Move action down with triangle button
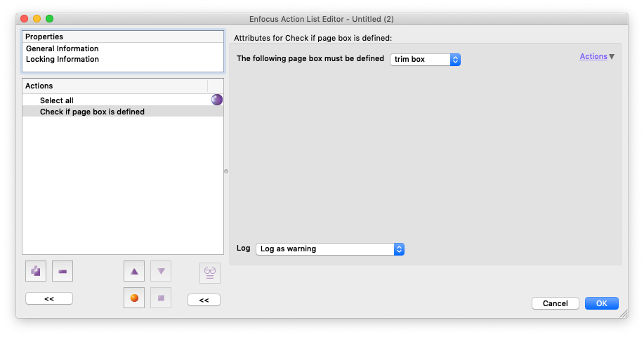The height and width of the screenshot is (337, 644). click(x=161, y=271)
